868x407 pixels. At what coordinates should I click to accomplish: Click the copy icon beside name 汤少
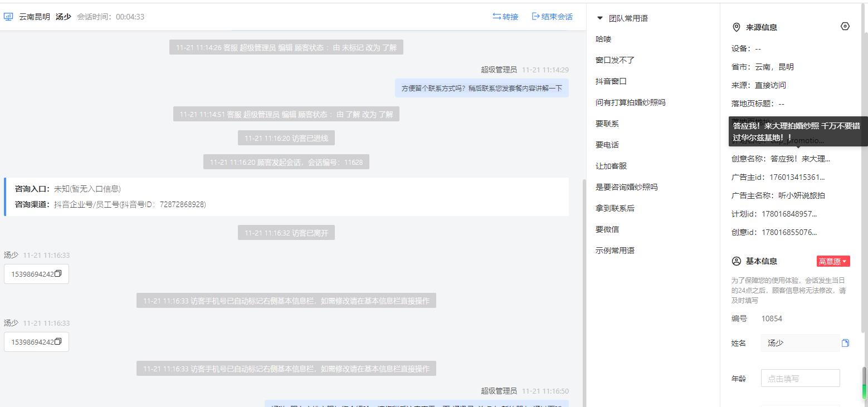click(x=845, y=343)
